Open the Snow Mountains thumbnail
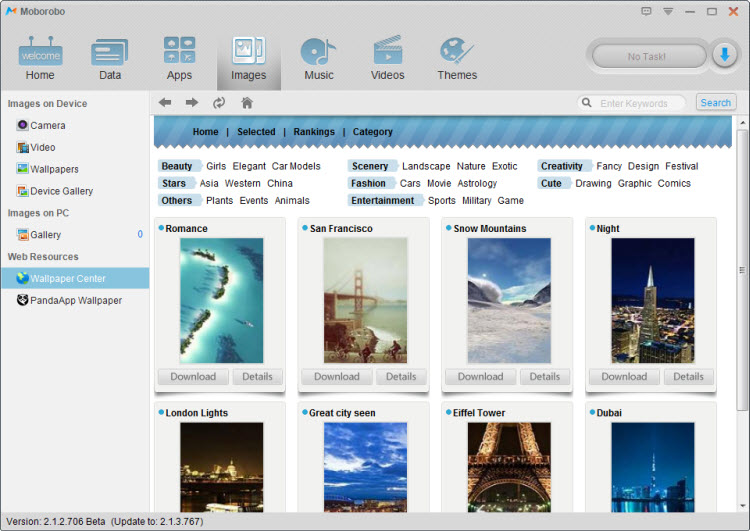 [x=509, y=300]
